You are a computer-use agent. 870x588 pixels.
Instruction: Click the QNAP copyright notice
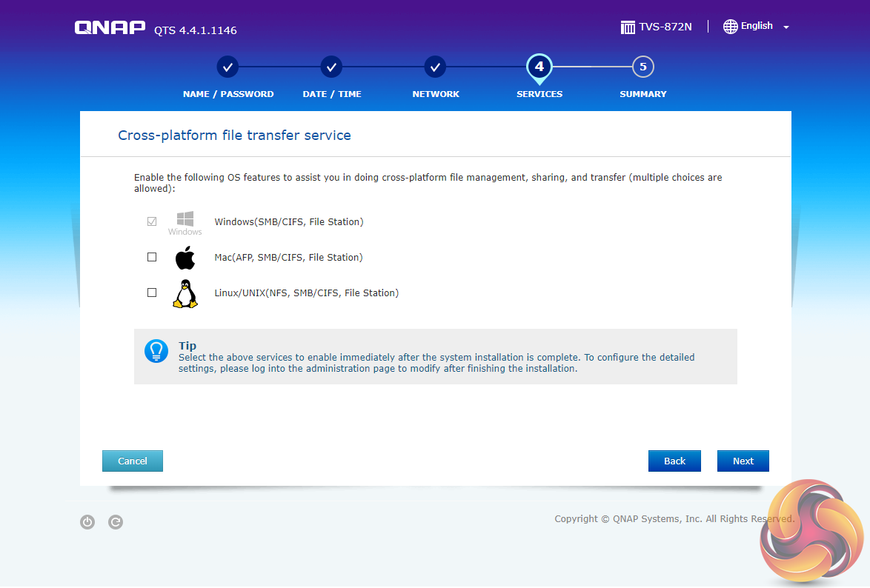(x=674, y=518)
